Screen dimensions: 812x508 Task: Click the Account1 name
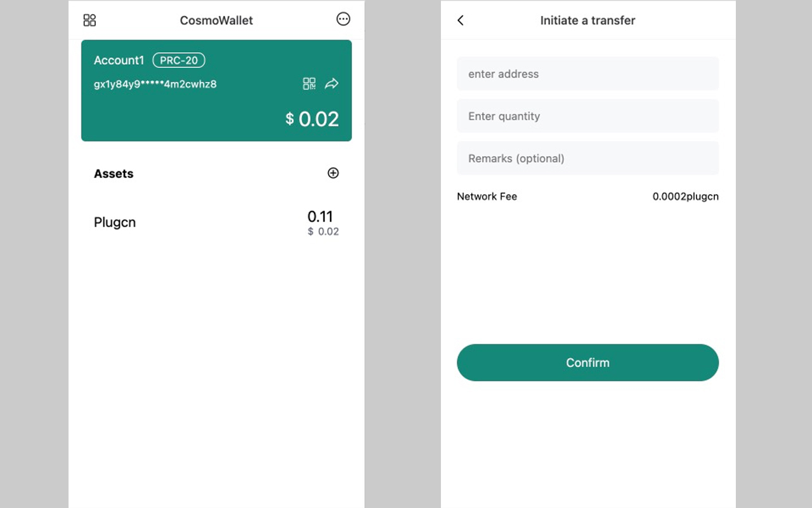pyautogui.click(x=119, y=60)
